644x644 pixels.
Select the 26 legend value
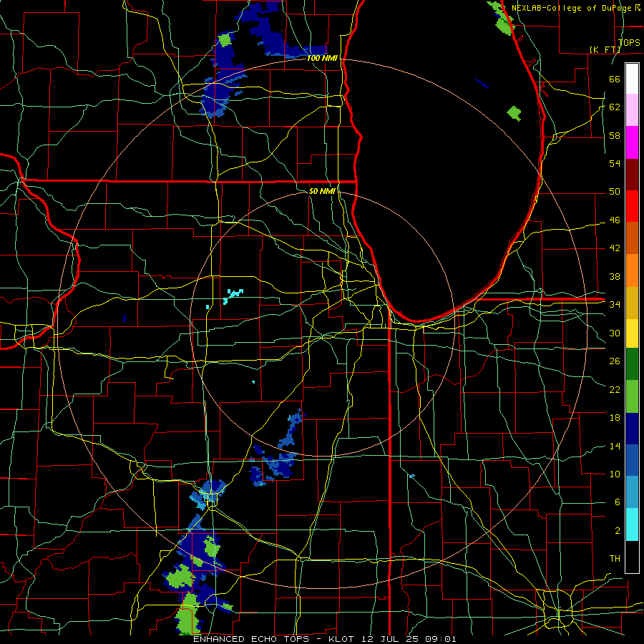pos(615,361)
